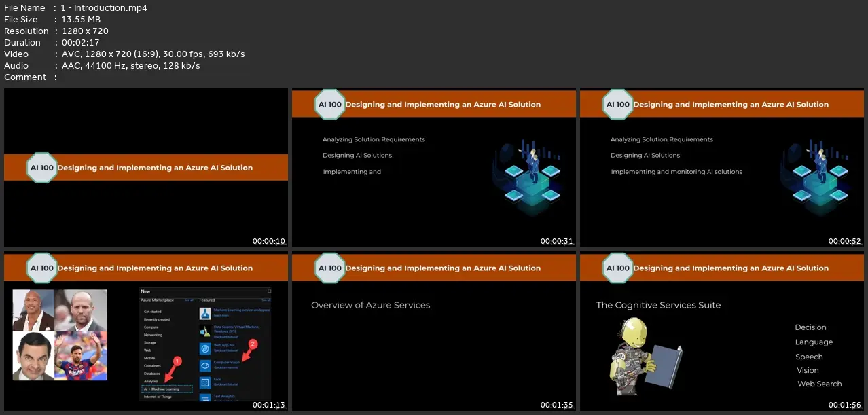Open Machine Learning service workspace link

point(242,310)
